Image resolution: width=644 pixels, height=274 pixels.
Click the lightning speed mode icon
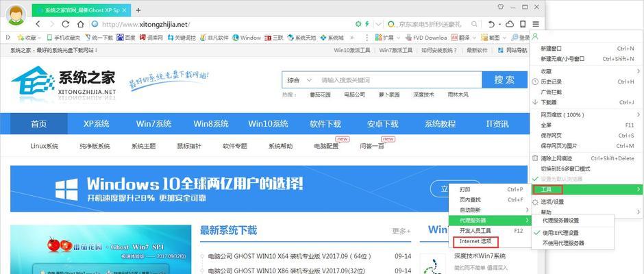coord(367,24)
